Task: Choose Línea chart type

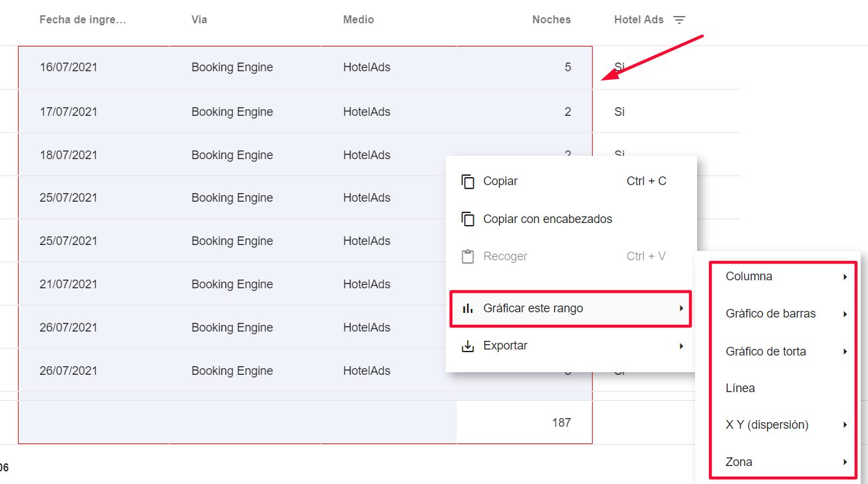Action: pyautogui.click(x=740, y=388)
